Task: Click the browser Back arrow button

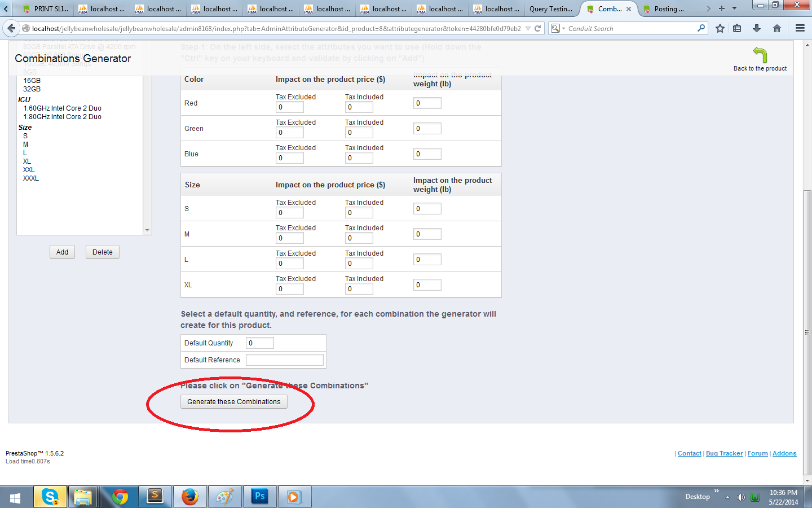Action: [x=11, y=28]
